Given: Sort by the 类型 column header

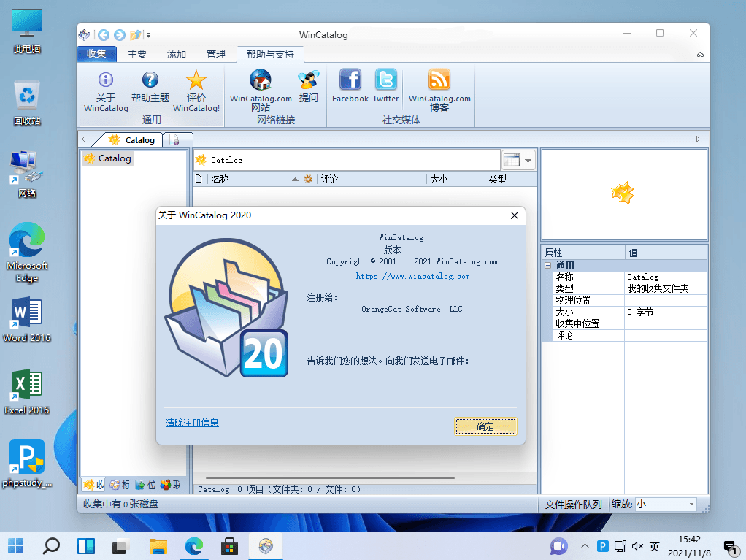Looking at the screenshot, I should tap(510, 179).
